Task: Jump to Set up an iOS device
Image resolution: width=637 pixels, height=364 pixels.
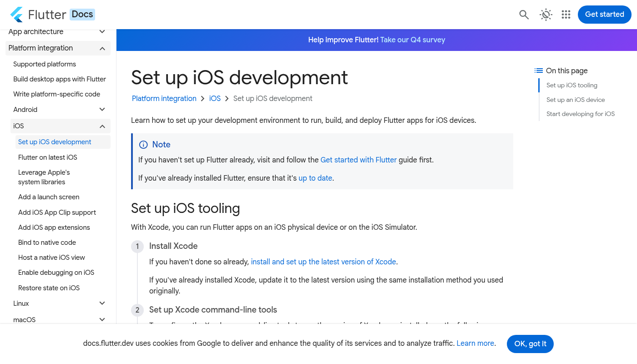Action: (576, 100)
